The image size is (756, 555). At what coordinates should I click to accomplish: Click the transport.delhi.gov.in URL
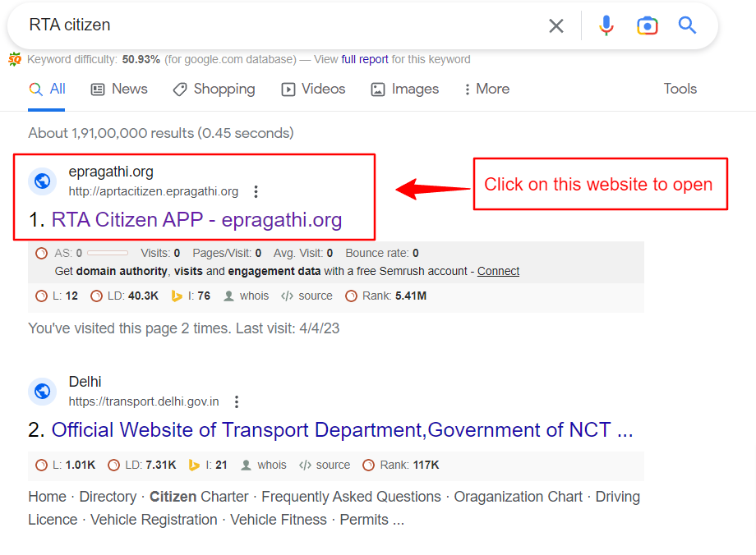(144, 401)
